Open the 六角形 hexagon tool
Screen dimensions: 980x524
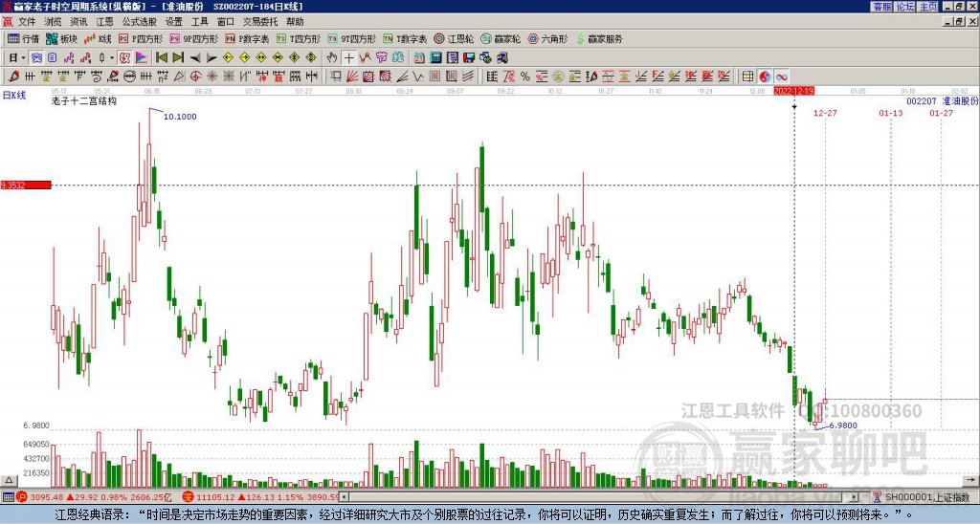(x=548, y=38)
